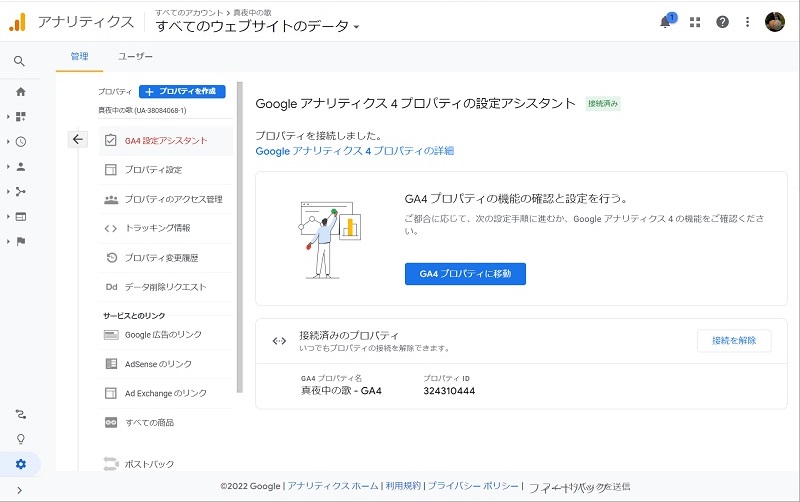Open the user account avatar
This screenshot has width=800, height=502.
click(x=774, y=22)
